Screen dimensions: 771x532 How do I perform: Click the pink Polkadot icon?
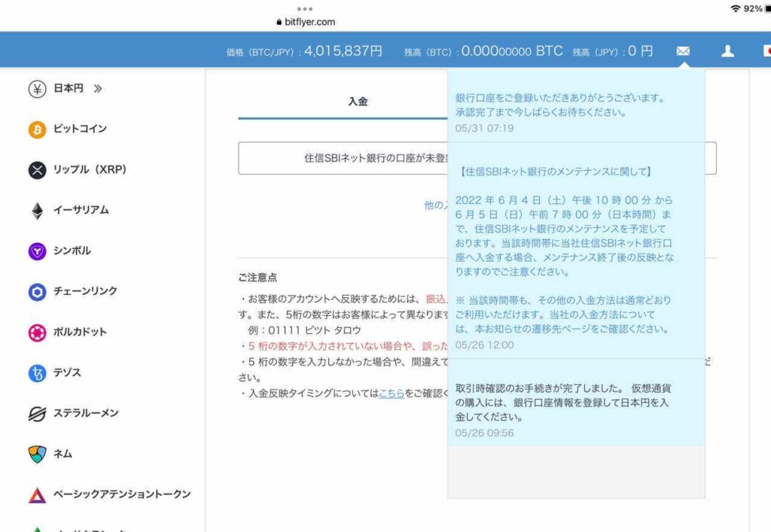pyautogui.click(x=37, y=333)
